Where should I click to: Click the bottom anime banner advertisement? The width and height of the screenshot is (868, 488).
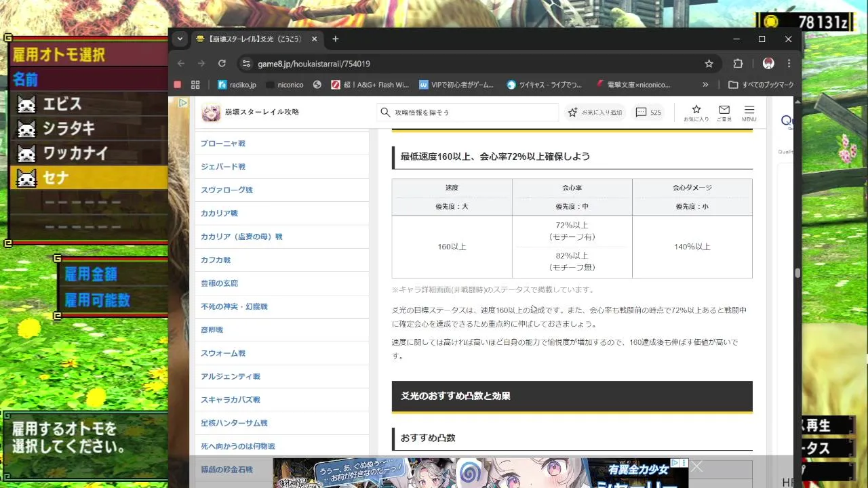click(x=480, y=473)
